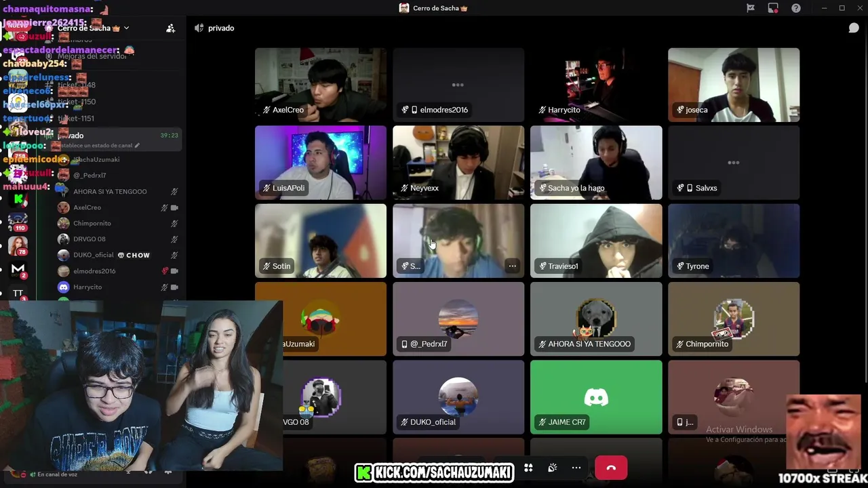
Task: Focus the Chimpornito avatar tile
Action: pyautogui.click(x=734, y=319)
